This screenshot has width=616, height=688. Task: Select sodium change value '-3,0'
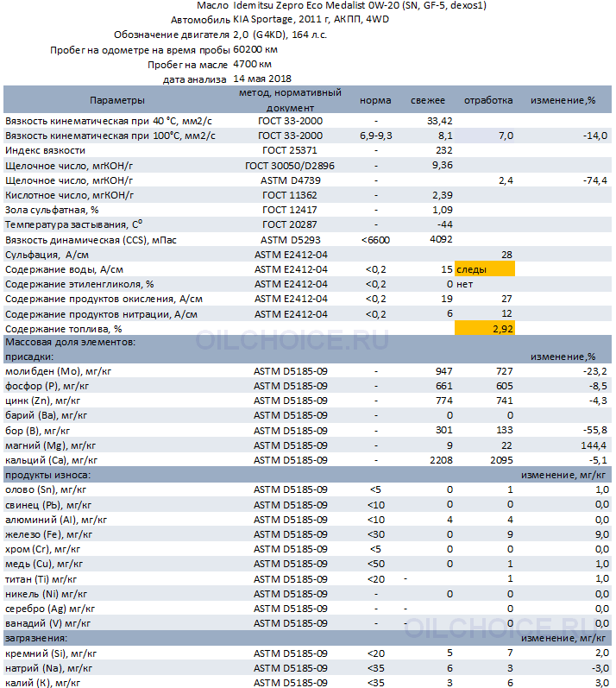[600, 668]
